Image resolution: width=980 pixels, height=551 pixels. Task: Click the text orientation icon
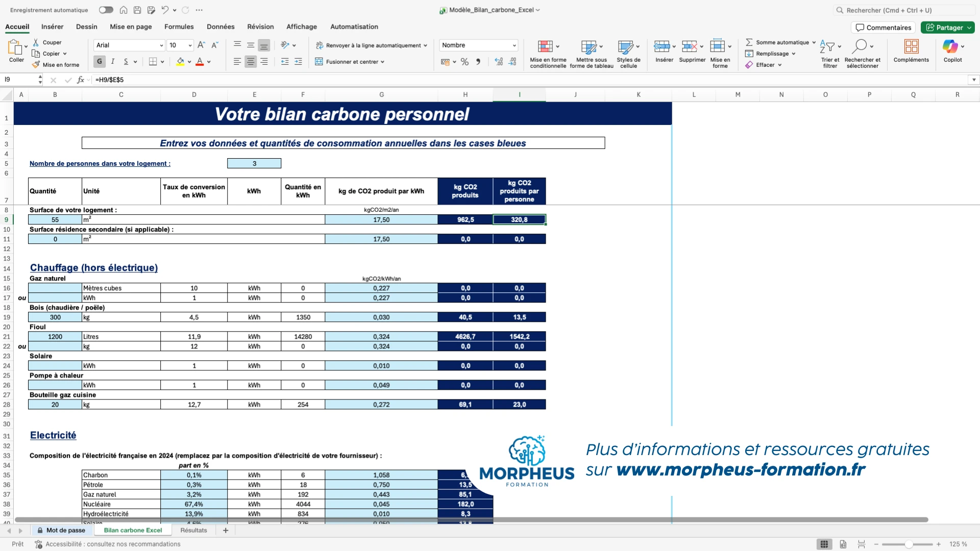pyautogui.click(x=285, y=45)
